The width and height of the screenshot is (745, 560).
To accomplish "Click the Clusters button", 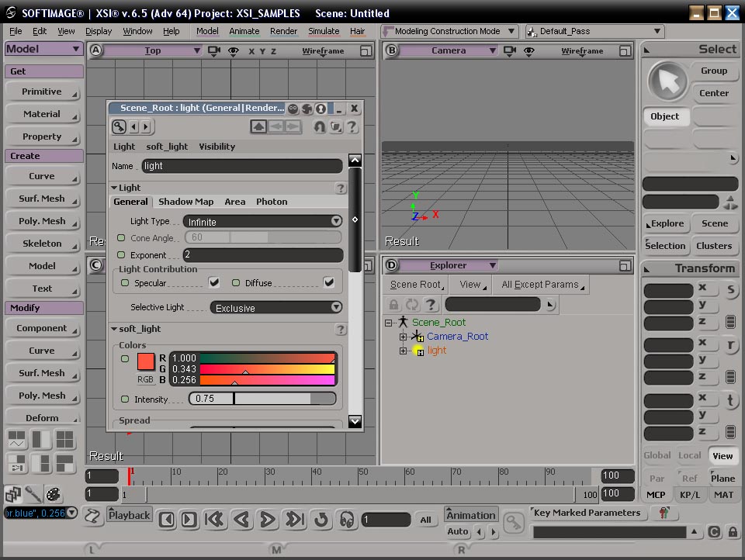I will (x=714, y=246).
